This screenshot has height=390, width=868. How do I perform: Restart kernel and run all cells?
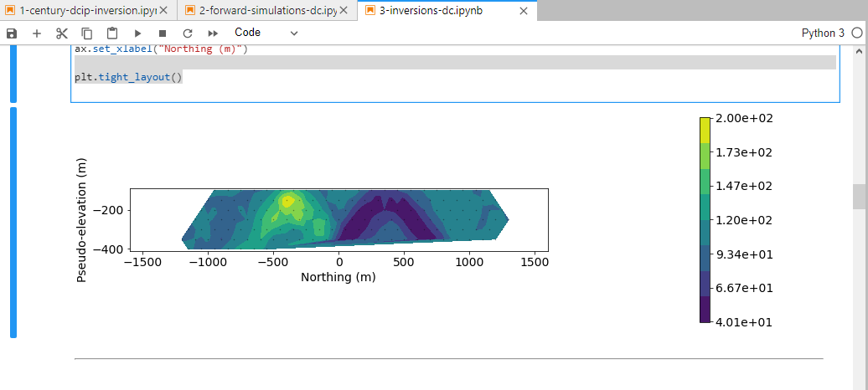pos(213,33)
